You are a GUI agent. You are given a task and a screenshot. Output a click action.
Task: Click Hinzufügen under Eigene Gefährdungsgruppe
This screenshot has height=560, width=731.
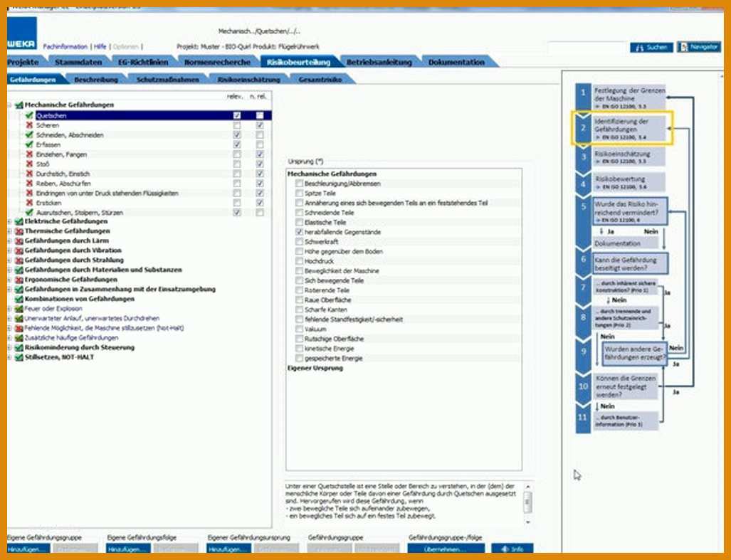click(x=28, y=549)
